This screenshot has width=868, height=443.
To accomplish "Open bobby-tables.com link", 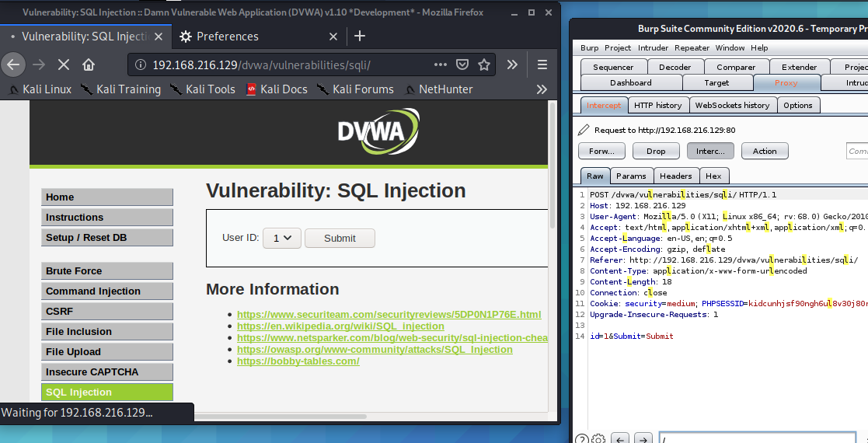I will [x=298, y=361].
